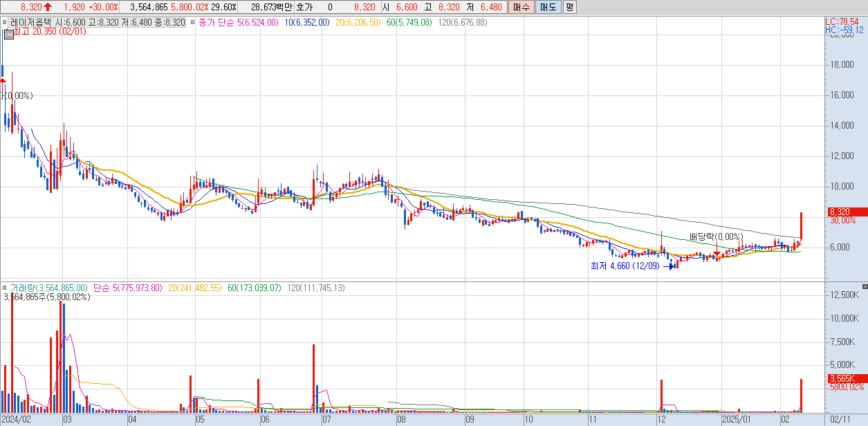
Task: Click the 2024/02 date label on the time axis
Action: click(17, 419)
